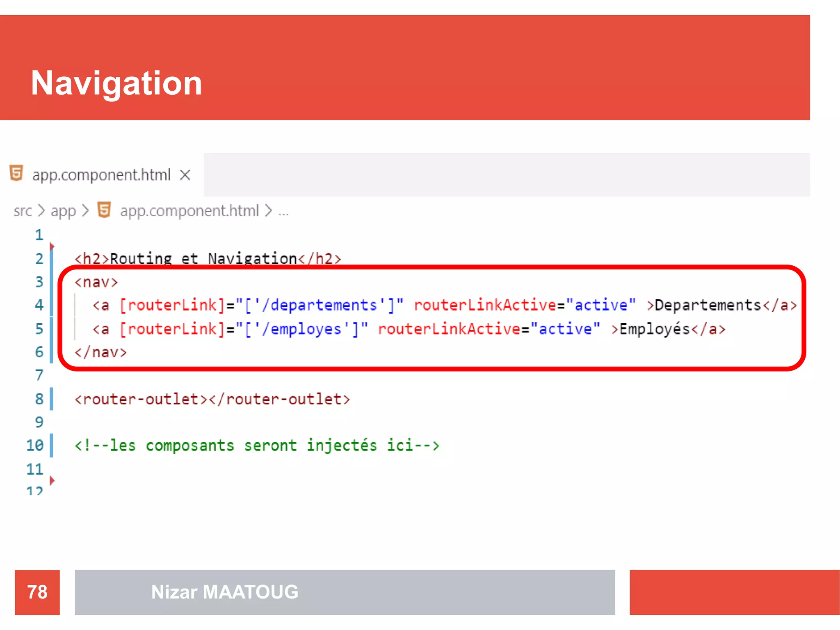Viewport: 840px width, 630px height.
Task: Click line number 4 in the gutter
Action: click(39, 305)
